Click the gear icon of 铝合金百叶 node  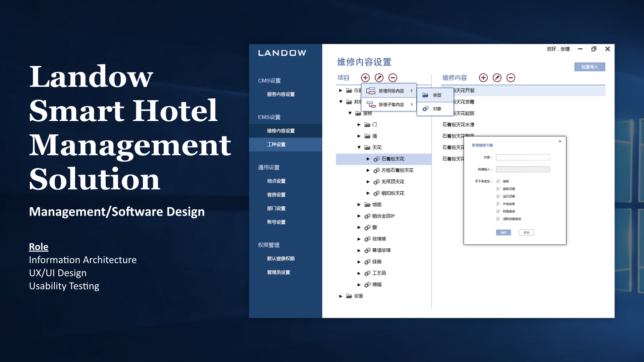point(368,216)
